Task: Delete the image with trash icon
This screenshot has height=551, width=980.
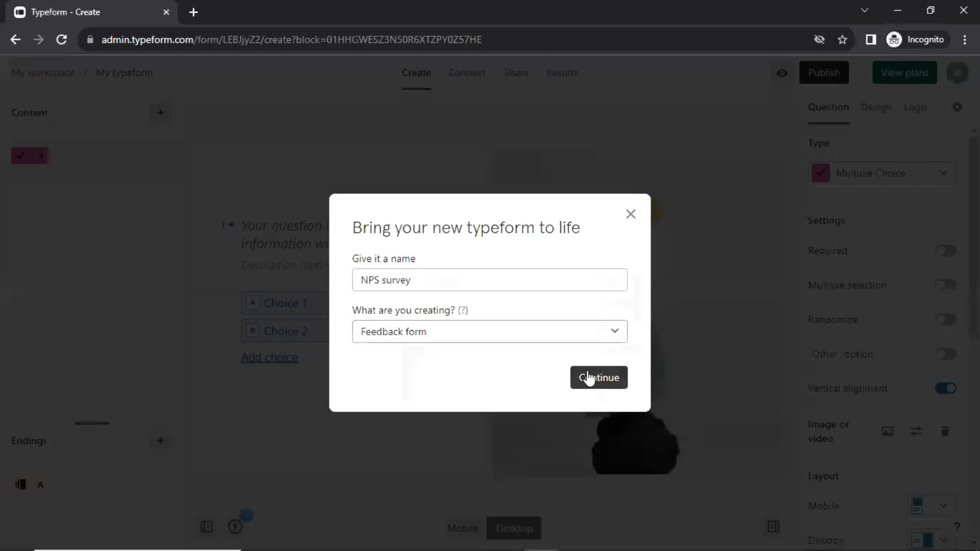Action: (x=945, y=431)
